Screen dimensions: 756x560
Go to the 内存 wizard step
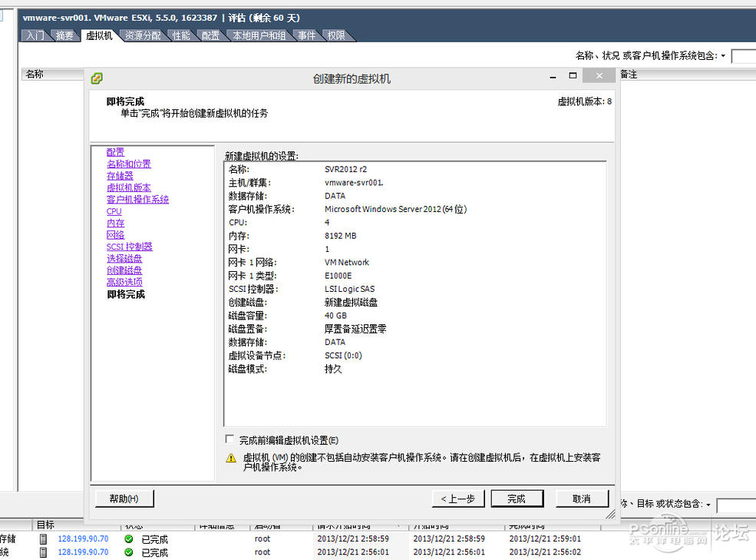pos(115,223)
